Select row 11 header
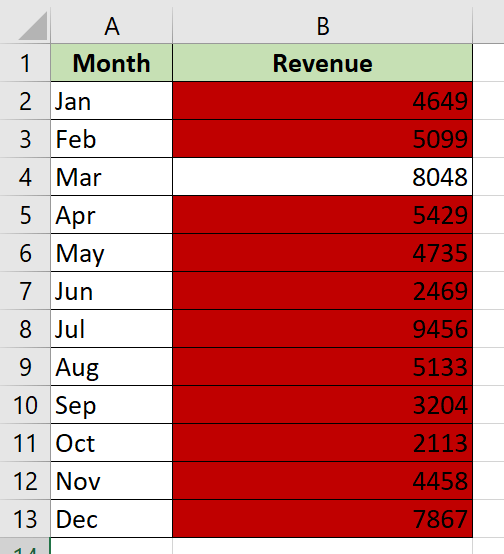This screenshot has width=504, height=554. [x=25, y=443]
